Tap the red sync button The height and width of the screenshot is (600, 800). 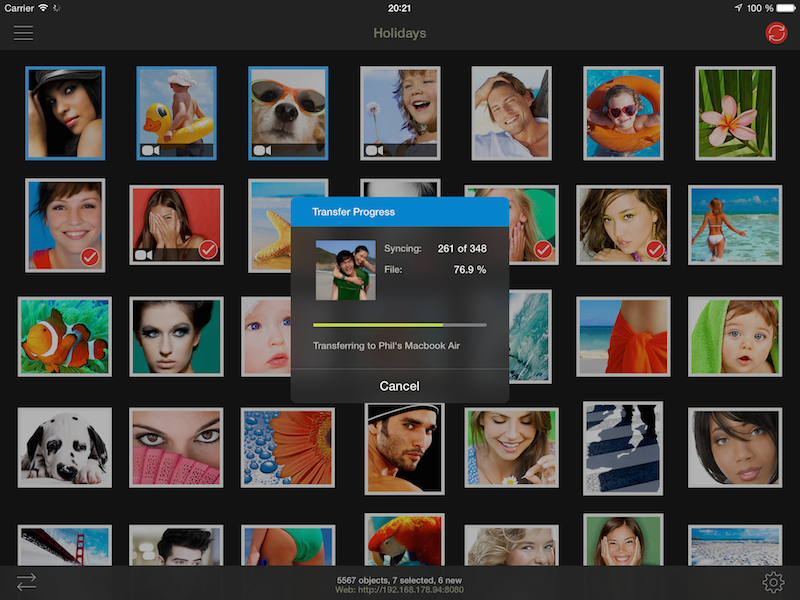[776, 33]
